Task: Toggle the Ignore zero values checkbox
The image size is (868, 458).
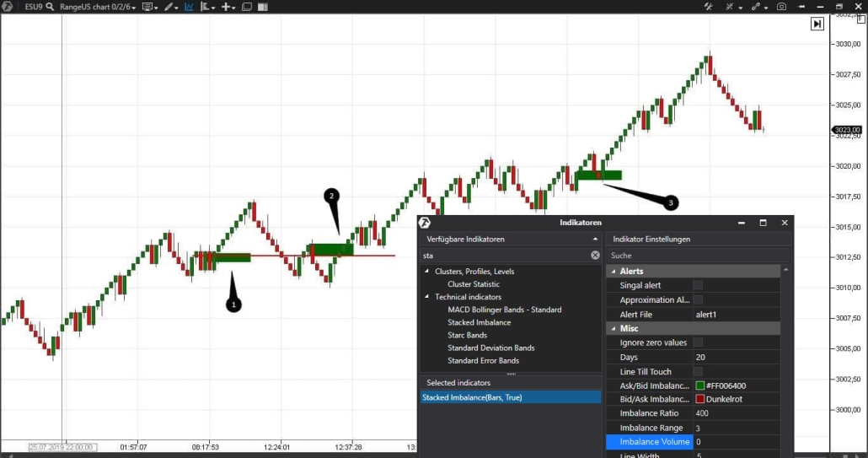Action: tap(698, 342)
